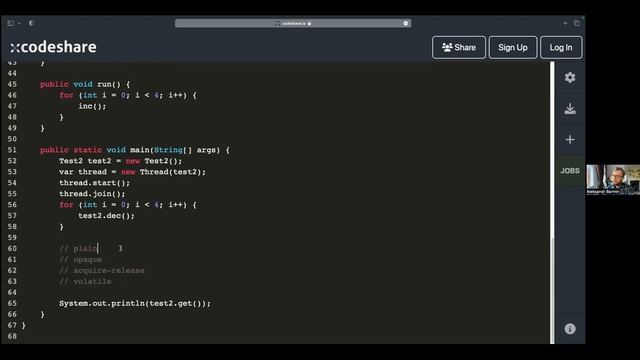Click line number 51 in the gutter
The image size is (640, 360).
coord(12,150)
